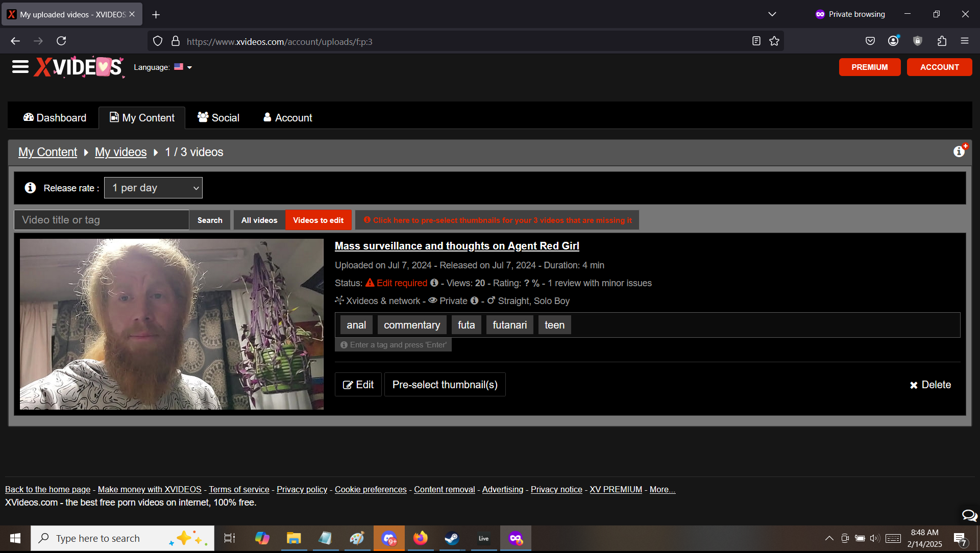Open the hamburger menu icon
Image resolution: width=980 pixels, height=553 pixels.
20,67
